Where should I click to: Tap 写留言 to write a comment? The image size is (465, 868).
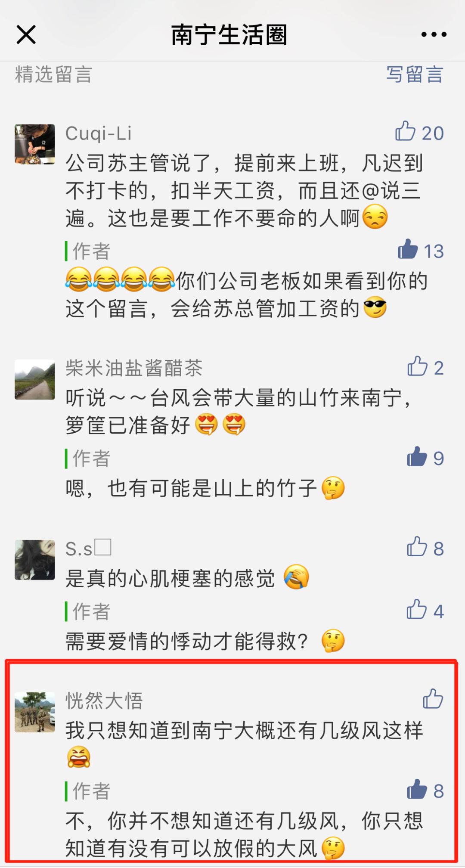click(x=414, y=74)
